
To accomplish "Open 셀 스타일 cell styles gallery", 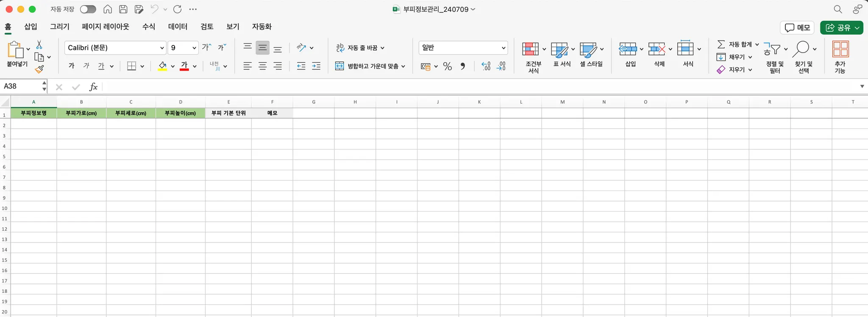I will (x=591, y=54).
